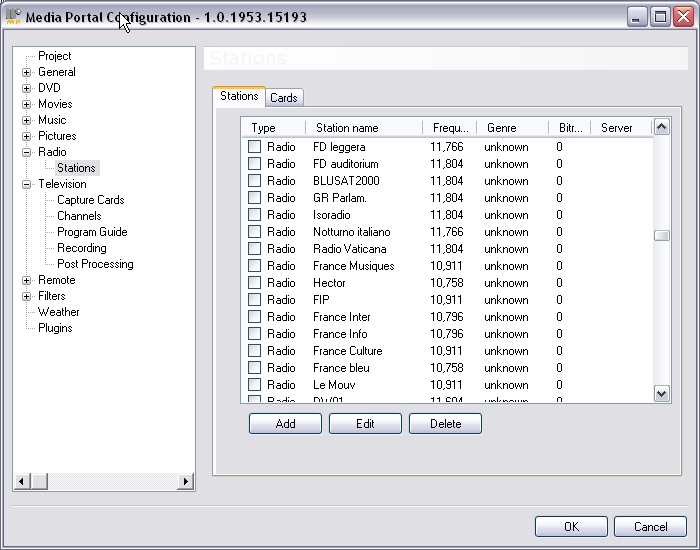Select the Weather tree item
This screenshot has width=700, height=550.
tap(58, 312)
